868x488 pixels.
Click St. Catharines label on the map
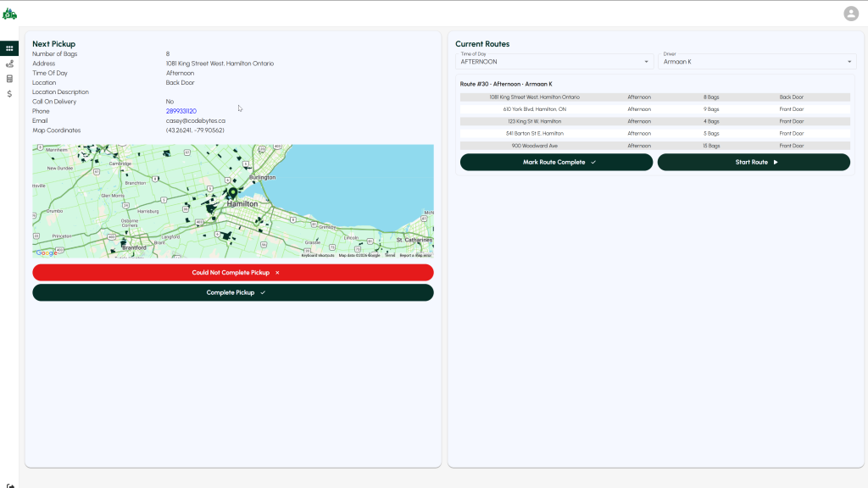coord(414,240)
